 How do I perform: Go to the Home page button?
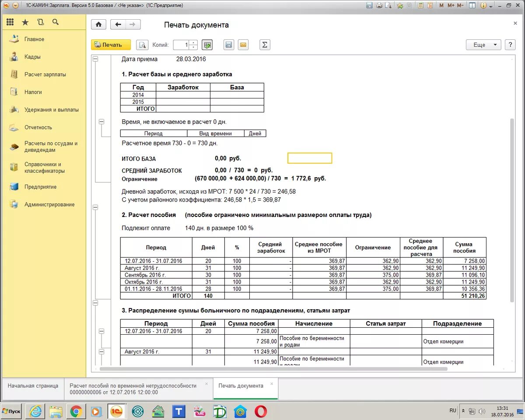coord(98,24)
